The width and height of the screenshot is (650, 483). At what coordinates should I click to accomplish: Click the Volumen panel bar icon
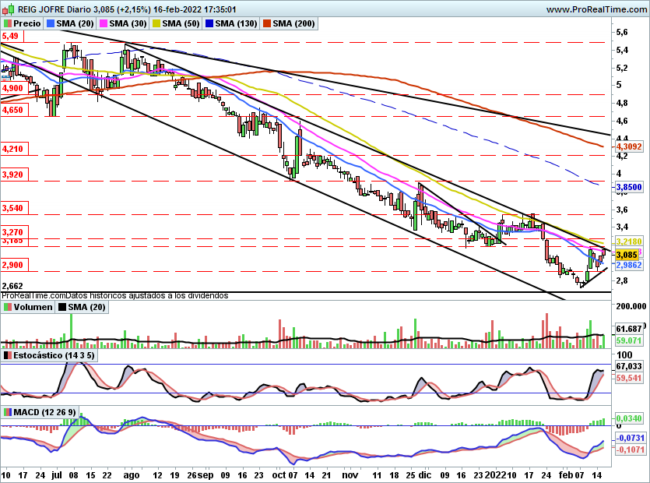tap(7, 307)
